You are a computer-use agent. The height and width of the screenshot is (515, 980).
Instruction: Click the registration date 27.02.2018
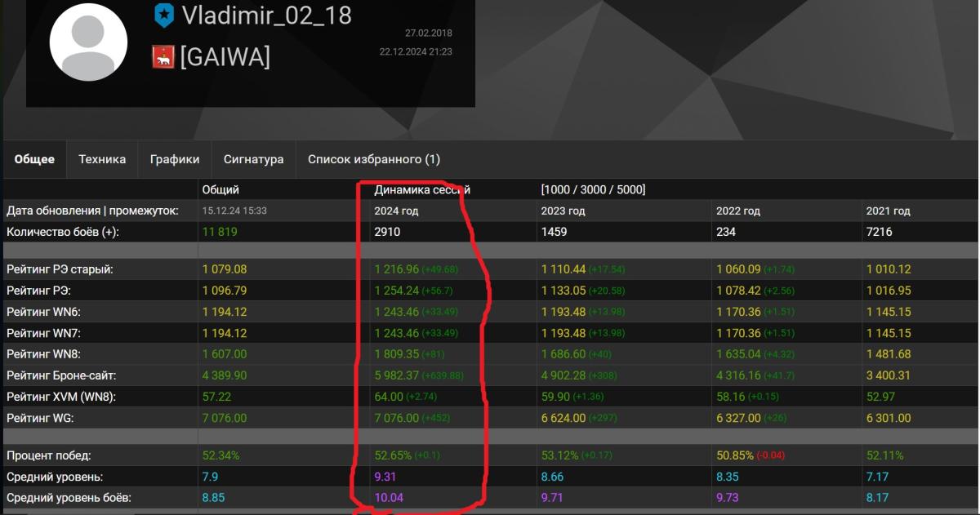429,33
